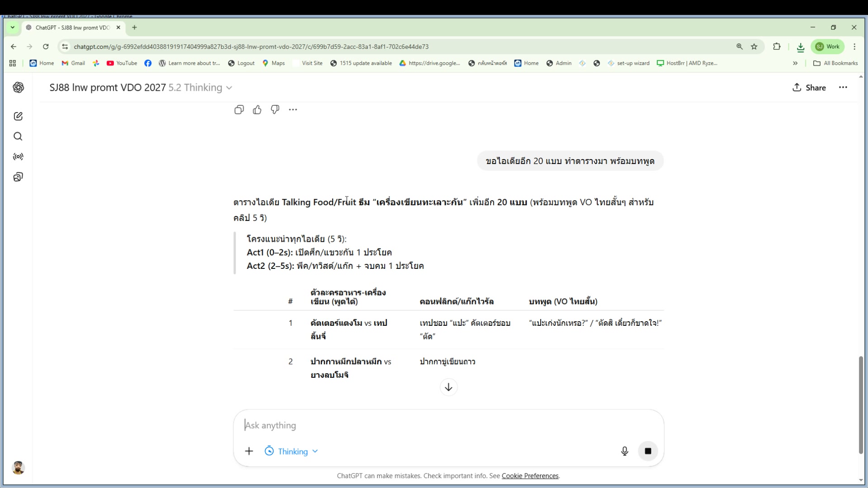Give thumbs down to the response
This screenshot has width=868, height=488.
pyautogui.click(x=275, y=110)
